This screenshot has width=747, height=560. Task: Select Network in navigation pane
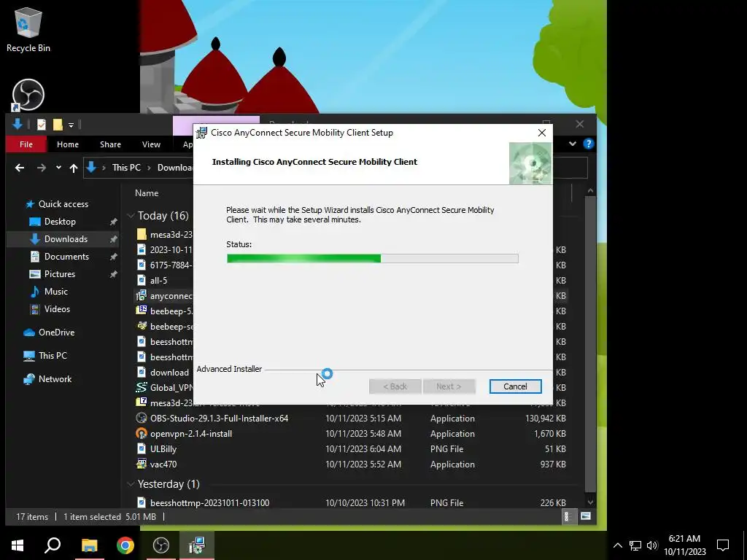(x=55, y=379)
